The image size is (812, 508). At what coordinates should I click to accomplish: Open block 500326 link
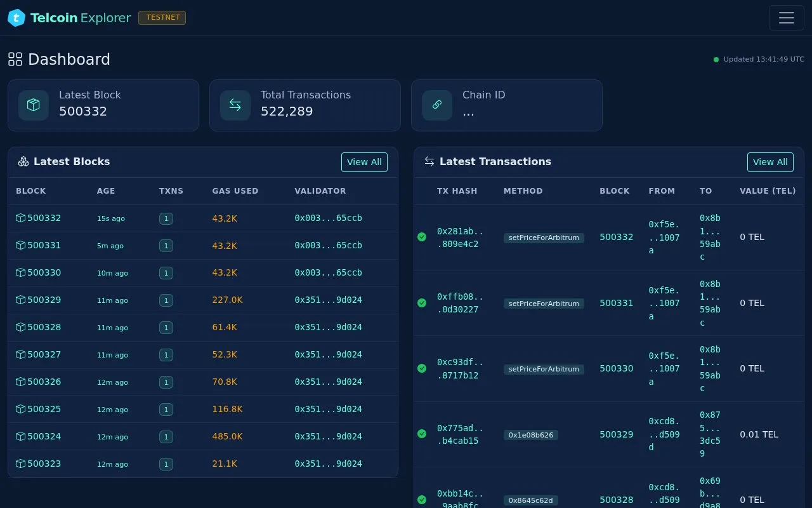pyautogui.click(x=44, y=382)
